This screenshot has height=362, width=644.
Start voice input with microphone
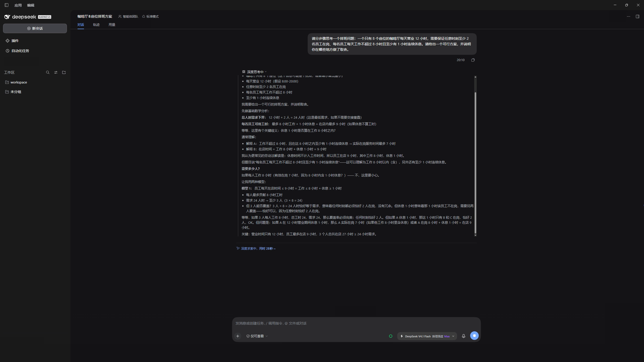(x=463, y=336)
